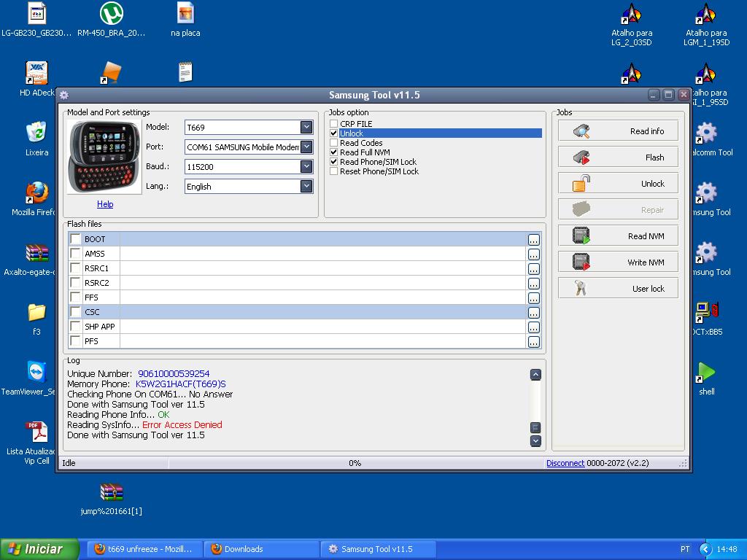Check the AMSS flash file checkbox
This screenshot has width=747, height=560.
75,253
